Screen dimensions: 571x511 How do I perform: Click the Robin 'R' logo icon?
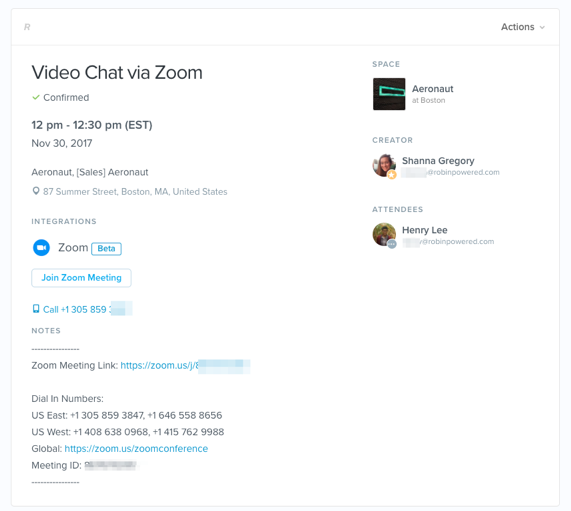pyautogui.click(x=27, y=27)
